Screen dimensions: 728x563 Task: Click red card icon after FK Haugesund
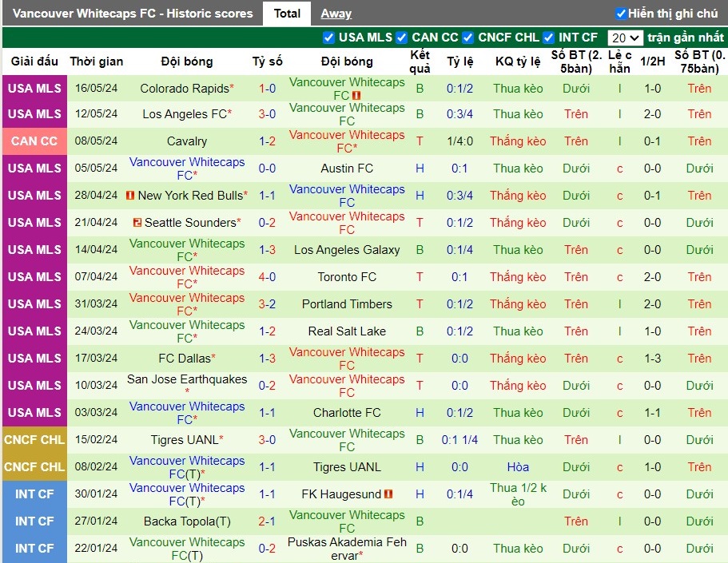388,494
